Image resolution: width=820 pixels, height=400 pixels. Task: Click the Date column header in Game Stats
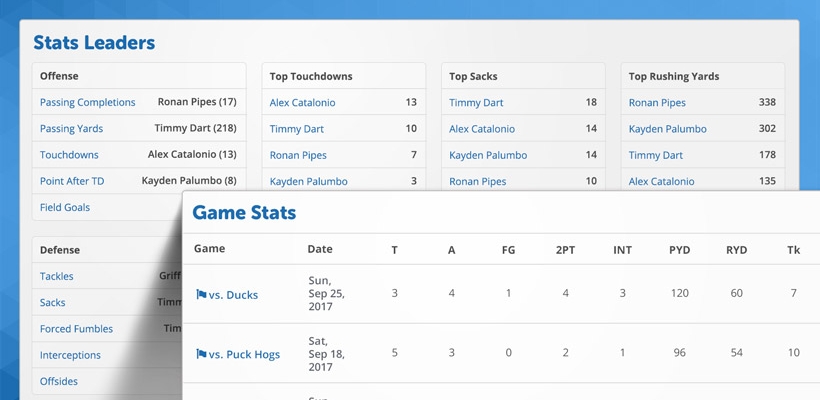(x=320, y=249)
